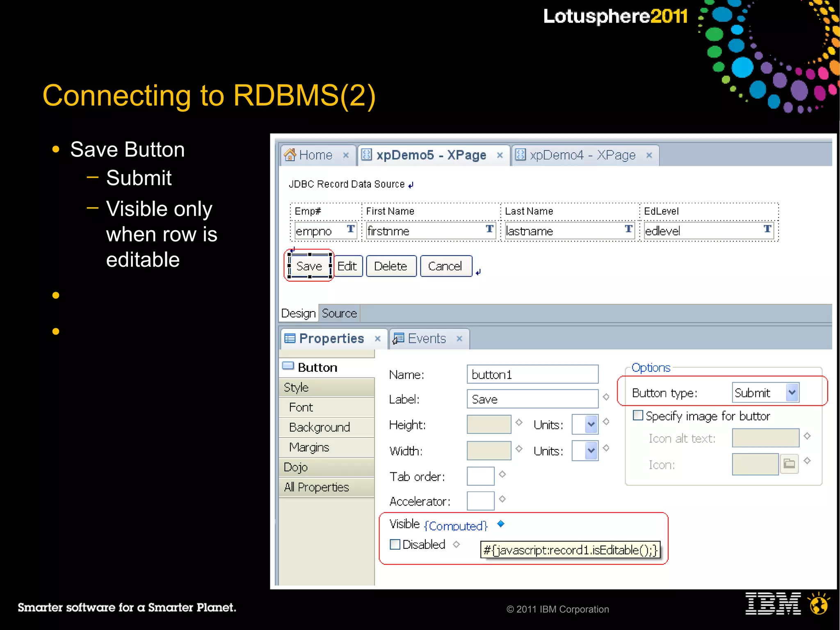Image resolution: width=840 pixels, height=630 pixels.
Task: Click the Label field containing Save
Action: (532, 399)
